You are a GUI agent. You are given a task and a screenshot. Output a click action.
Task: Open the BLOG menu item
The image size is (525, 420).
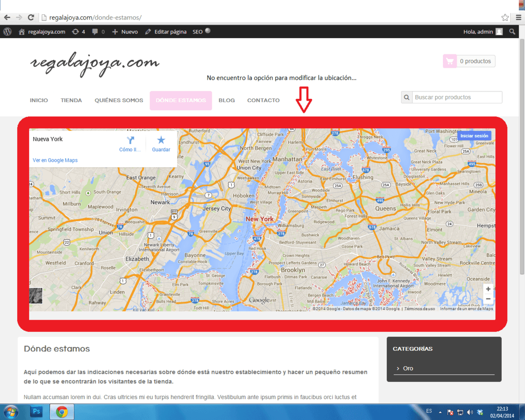click(x=227, y=101)
